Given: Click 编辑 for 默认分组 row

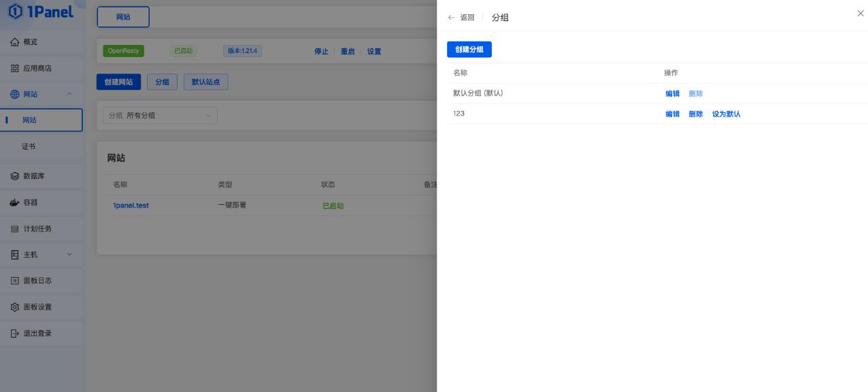Looking at the screenshot, I should [672, 94].
